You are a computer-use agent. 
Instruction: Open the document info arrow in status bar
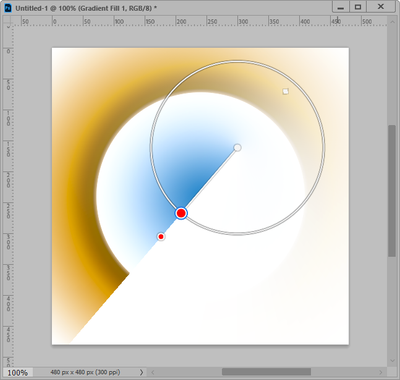(x=141, y=372)
